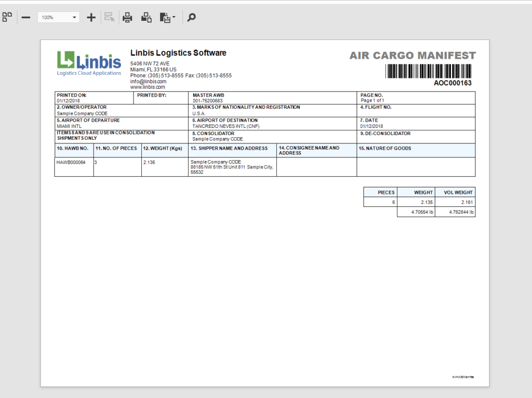The height and width of the screenshot is (398, 532).
Task: Select 'U.S.A.' nationality value
Action: (x=199, y=114)
